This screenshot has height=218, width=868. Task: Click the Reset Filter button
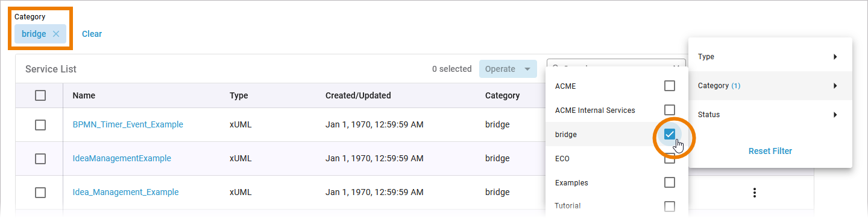click(x=770, y=151)
